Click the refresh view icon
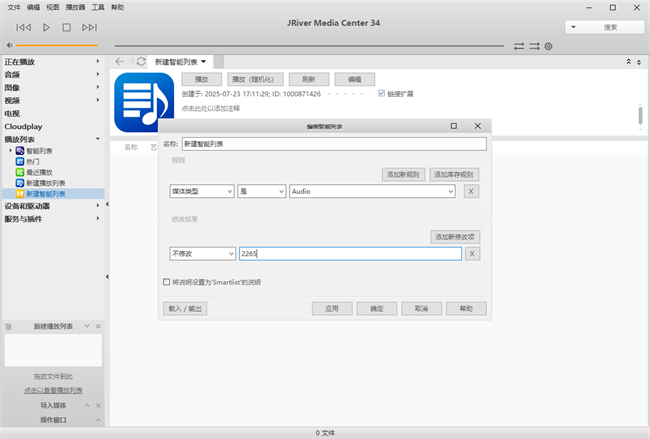The height and width of the screenshot is (439, 650). click(141, 62)
